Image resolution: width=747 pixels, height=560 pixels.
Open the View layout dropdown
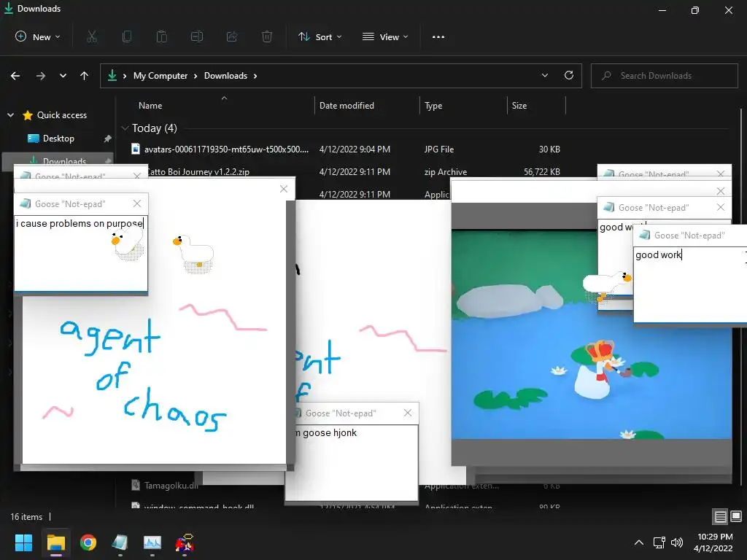coord(385,36)
